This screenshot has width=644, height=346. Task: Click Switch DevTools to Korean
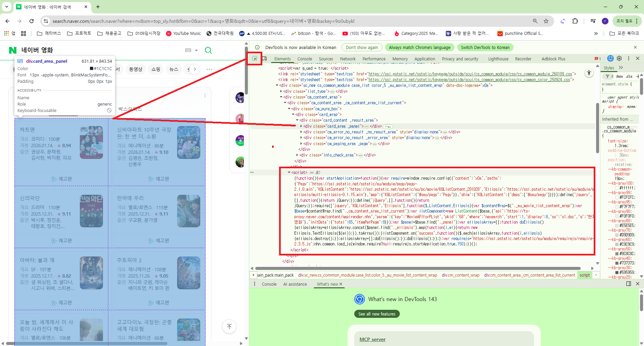click(x=485, y=47)
